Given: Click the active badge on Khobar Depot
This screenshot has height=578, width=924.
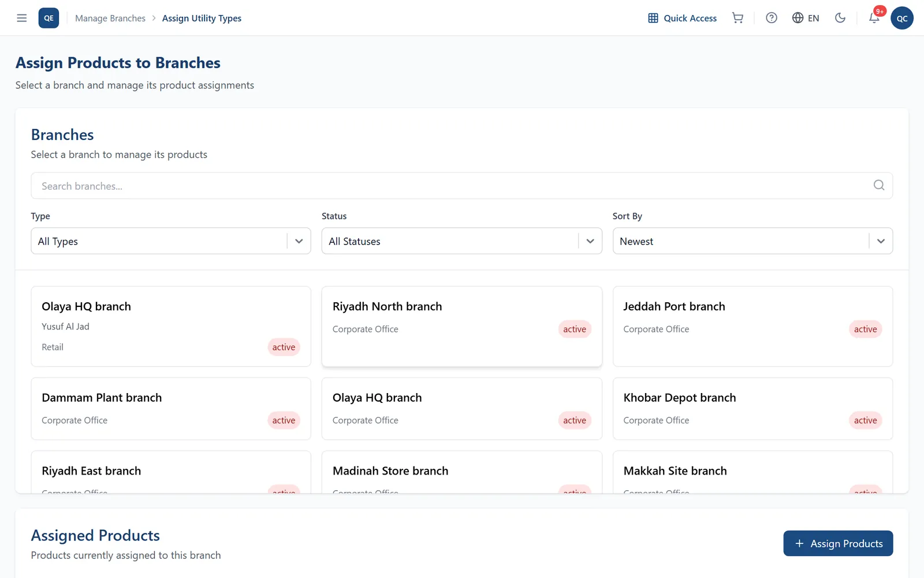Looking at the screenshot, I should (865, 420).
